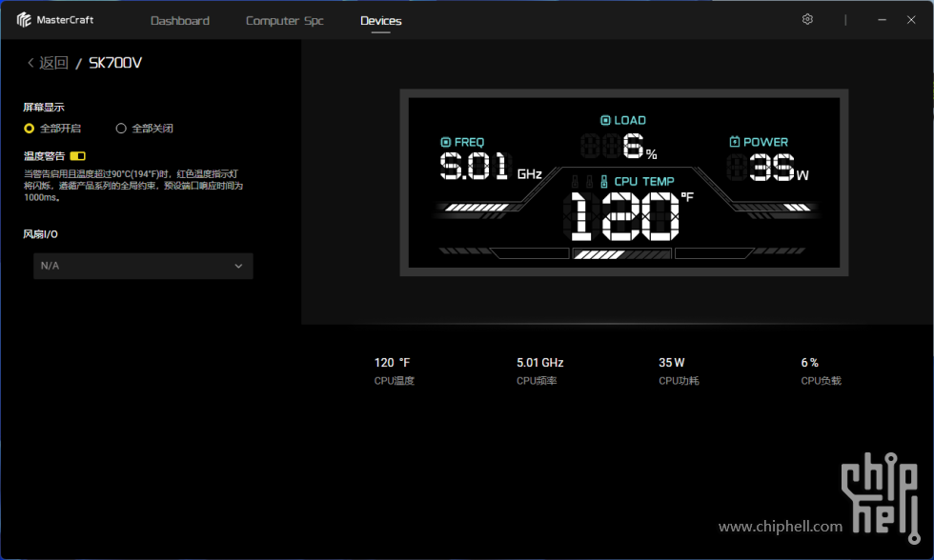This screenshot has height=560, width=934.
Task: Click the CPU TEMP thermometer icon
Action: [x=604, y=181]
